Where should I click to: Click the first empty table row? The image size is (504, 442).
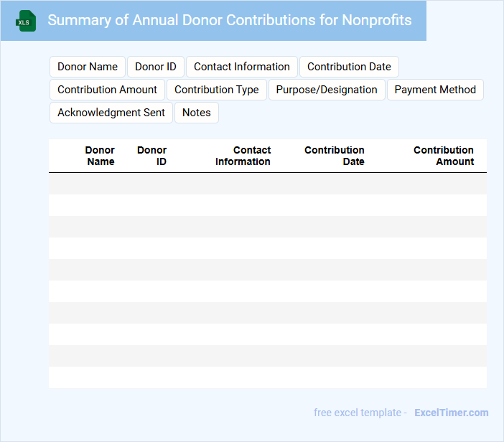click(267, 184)
